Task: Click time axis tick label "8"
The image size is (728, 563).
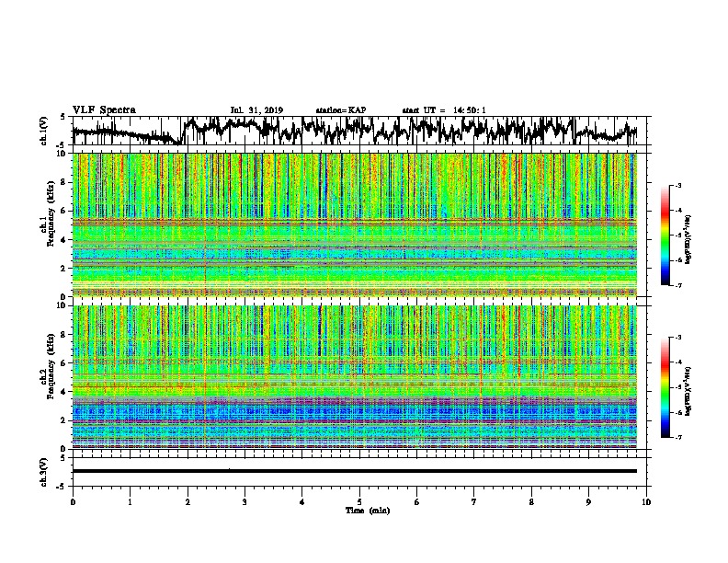Action: tap(531, 502)
